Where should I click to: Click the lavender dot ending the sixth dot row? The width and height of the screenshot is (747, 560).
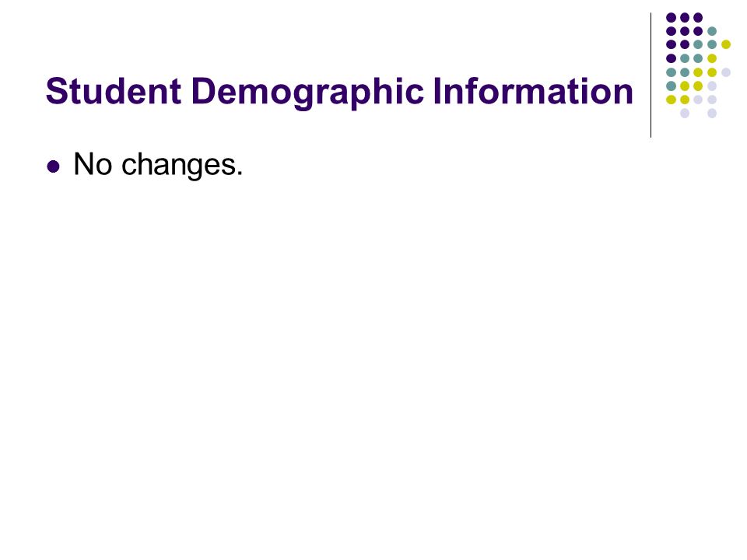point(712,86)
